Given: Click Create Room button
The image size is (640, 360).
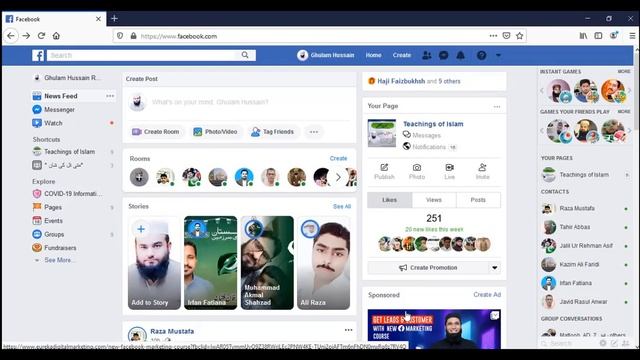Looking at the screenshot, I should (x=156, y=132).
